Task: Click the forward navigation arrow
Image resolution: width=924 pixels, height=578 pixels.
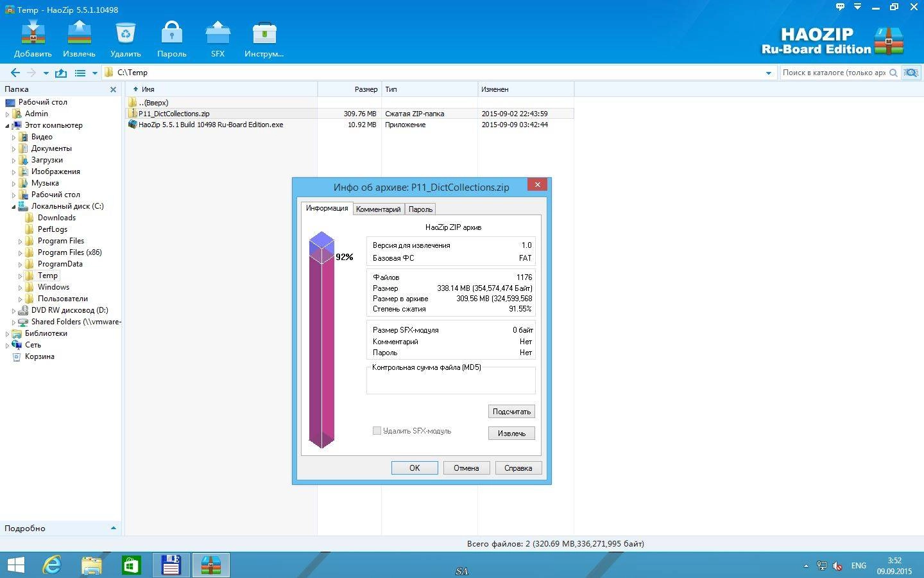Action: click(31, 73)
